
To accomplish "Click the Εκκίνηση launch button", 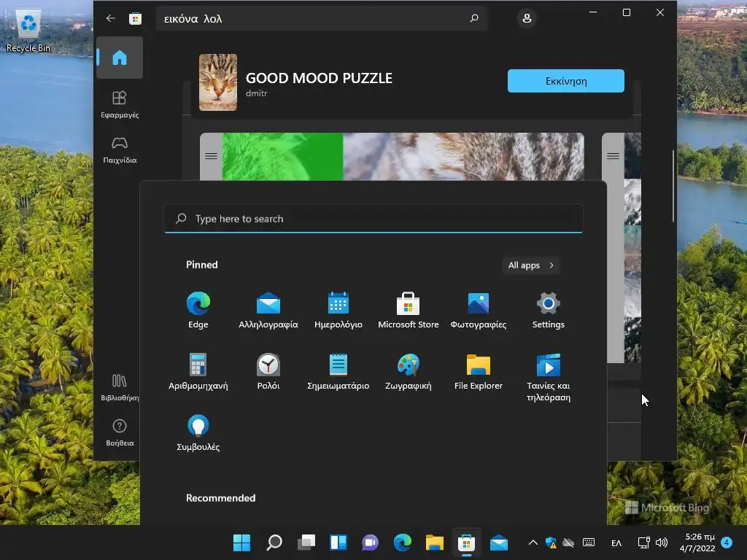I will tap(566, 81).
